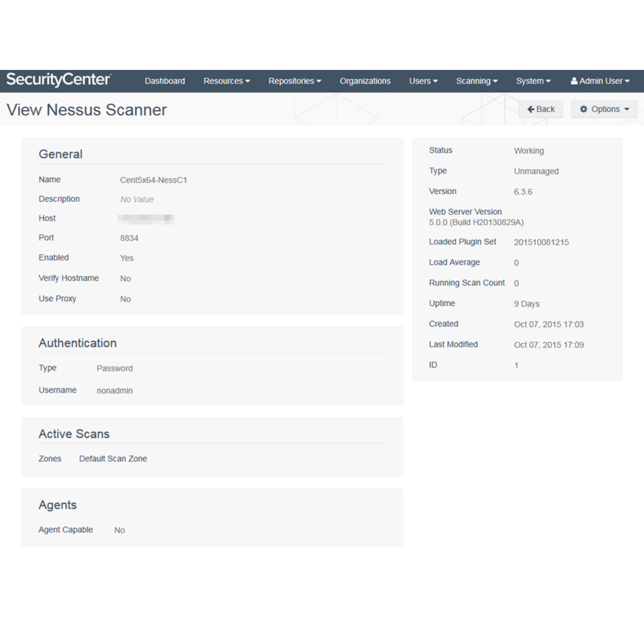
Task: Click the left arrow icon in Back button
Action: pos(532,109)
